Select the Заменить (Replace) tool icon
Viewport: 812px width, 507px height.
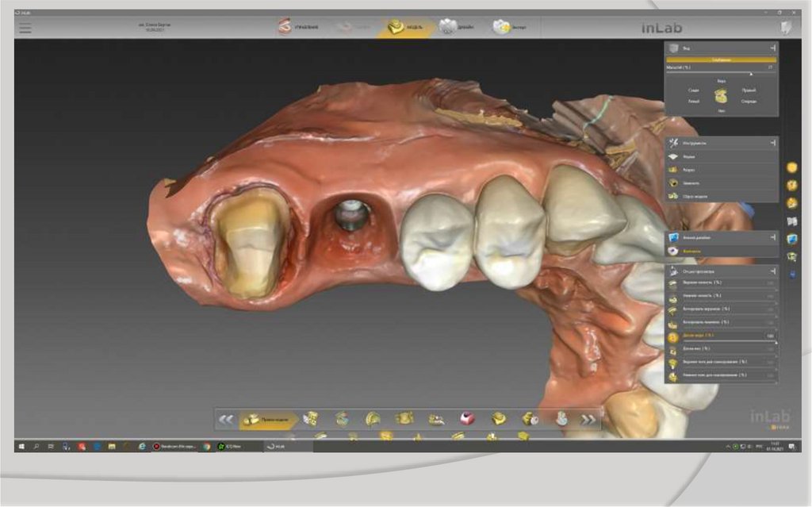click(673, 182)
